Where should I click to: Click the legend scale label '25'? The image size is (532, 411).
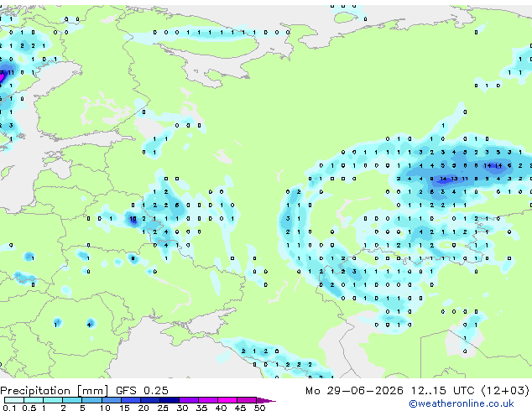(x=163, y=408)
